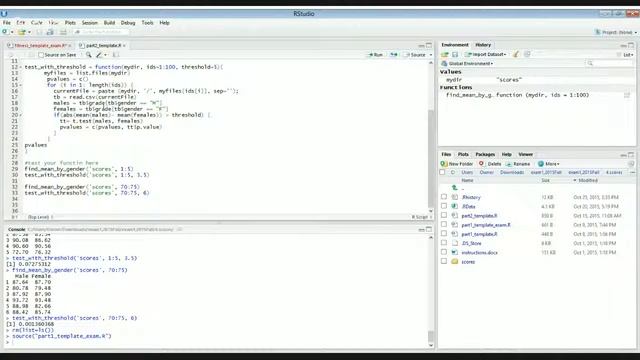Click the Print icon in main toolbar
This screenshot has height=360, width=640.
(x=63, y=32)
